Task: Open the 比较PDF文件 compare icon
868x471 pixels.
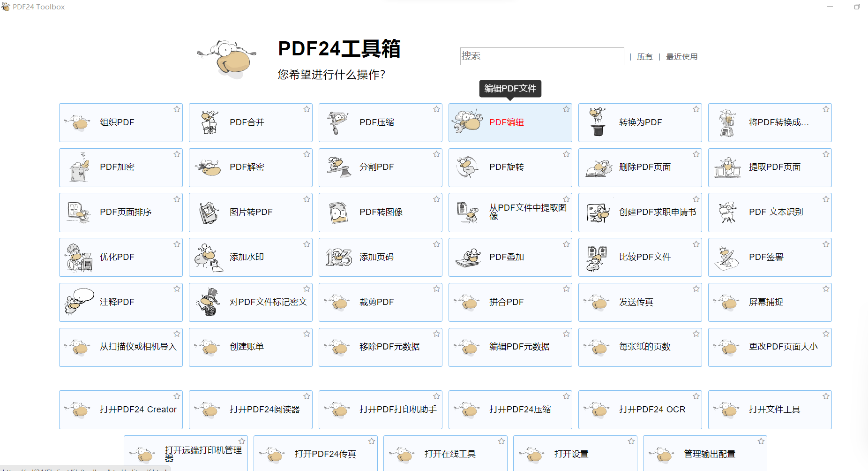Action: tap(596, 258)
